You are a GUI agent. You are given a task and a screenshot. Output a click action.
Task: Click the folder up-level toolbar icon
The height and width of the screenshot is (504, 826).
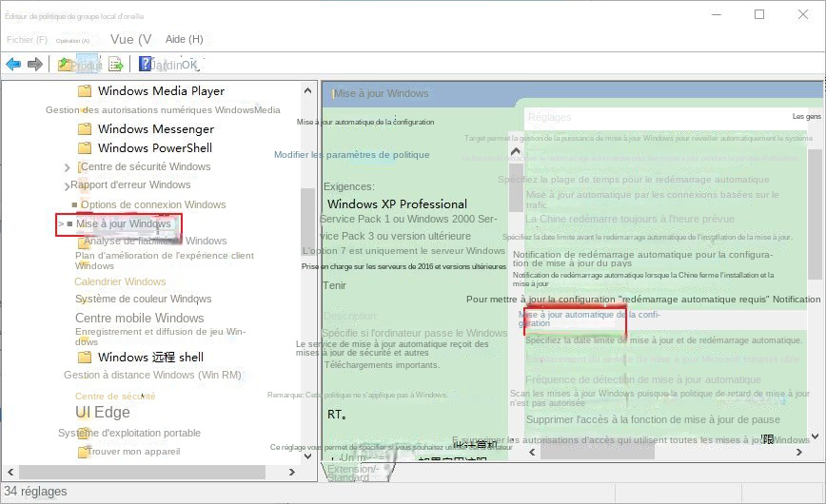(65, 65)
